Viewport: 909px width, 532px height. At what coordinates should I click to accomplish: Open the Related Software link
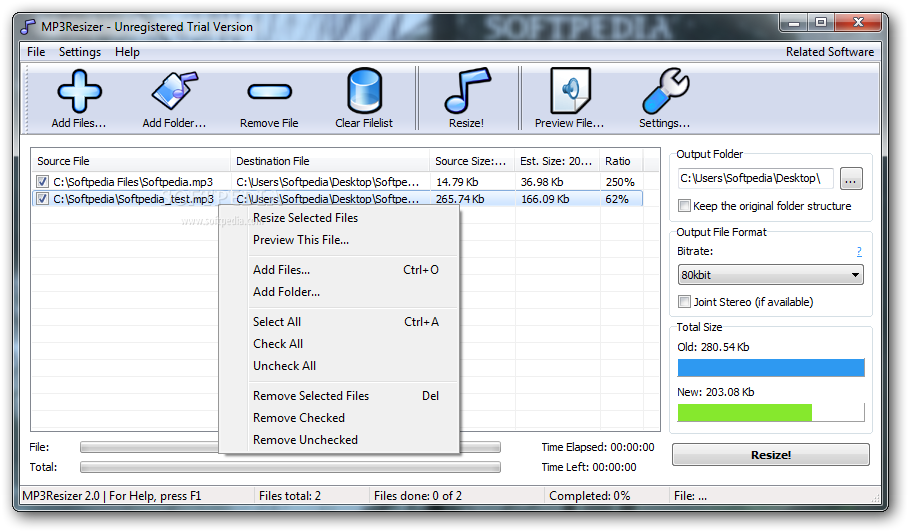[830, 52]
